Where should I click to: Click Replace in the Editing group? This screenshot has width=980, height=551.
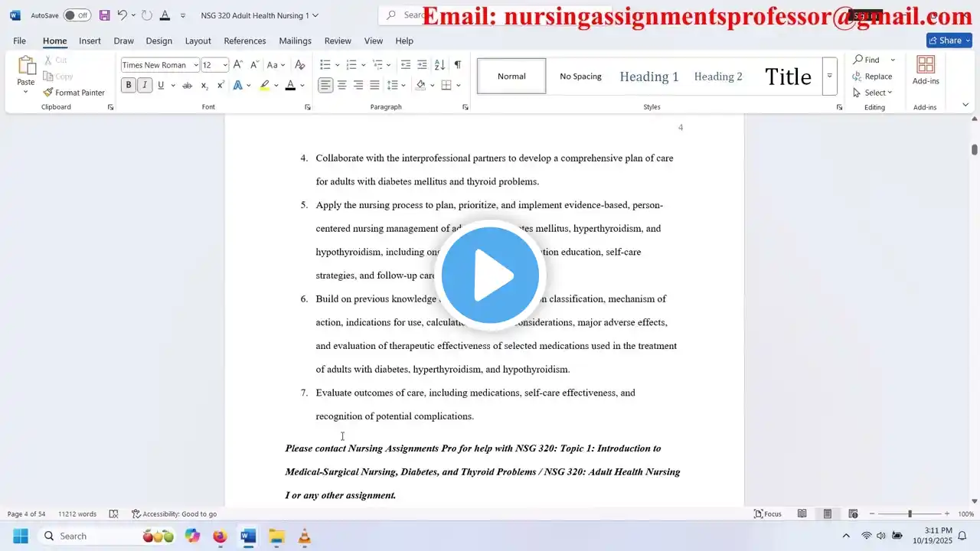[x=872, y=77]
